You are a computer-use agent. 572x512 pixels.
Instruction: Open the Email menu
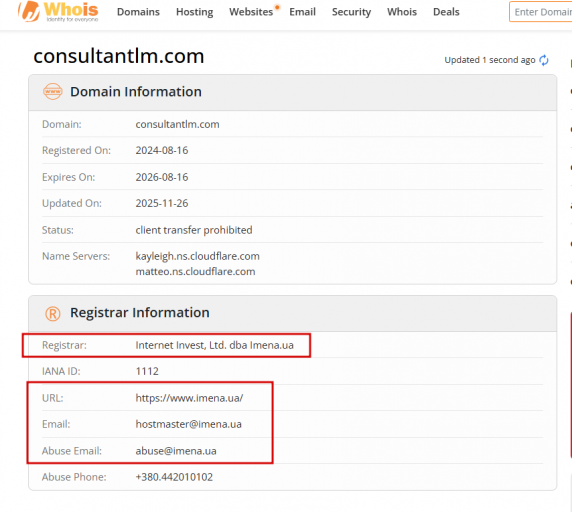pyautogui.click(x=302, y=12)
